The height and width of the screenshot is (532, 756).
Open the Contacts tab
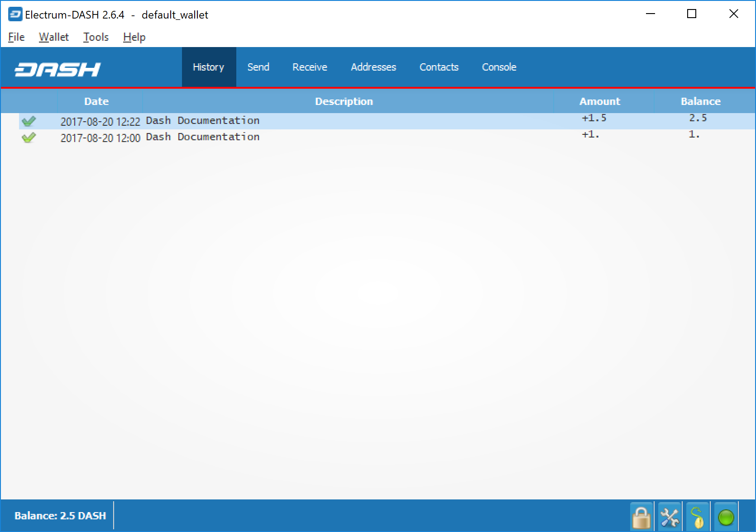(439, 67)
